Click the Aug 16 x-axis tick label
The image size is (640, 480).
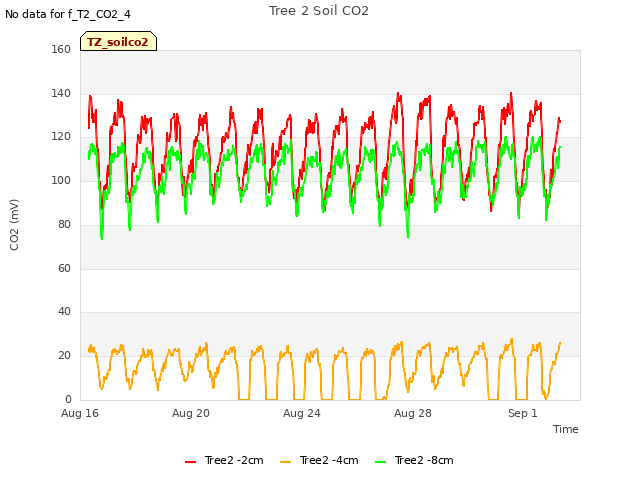click(80, 413)
